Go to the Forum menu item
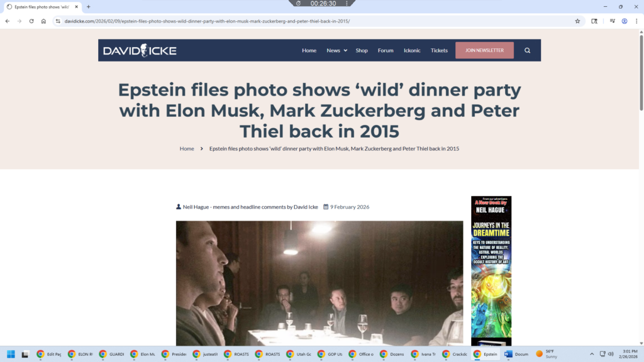The image size is (644, 362). (x=386, y=50)
